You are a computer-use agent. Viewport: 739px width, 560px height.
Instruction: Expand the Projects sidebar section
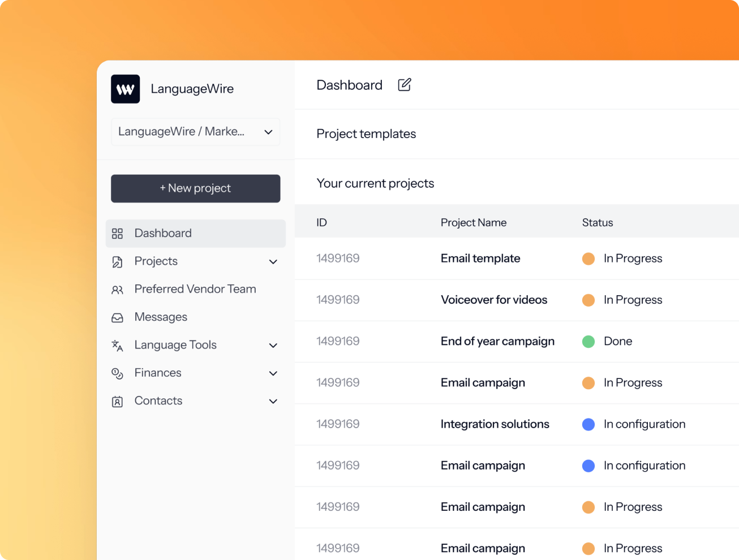click(x=273, y=261)
